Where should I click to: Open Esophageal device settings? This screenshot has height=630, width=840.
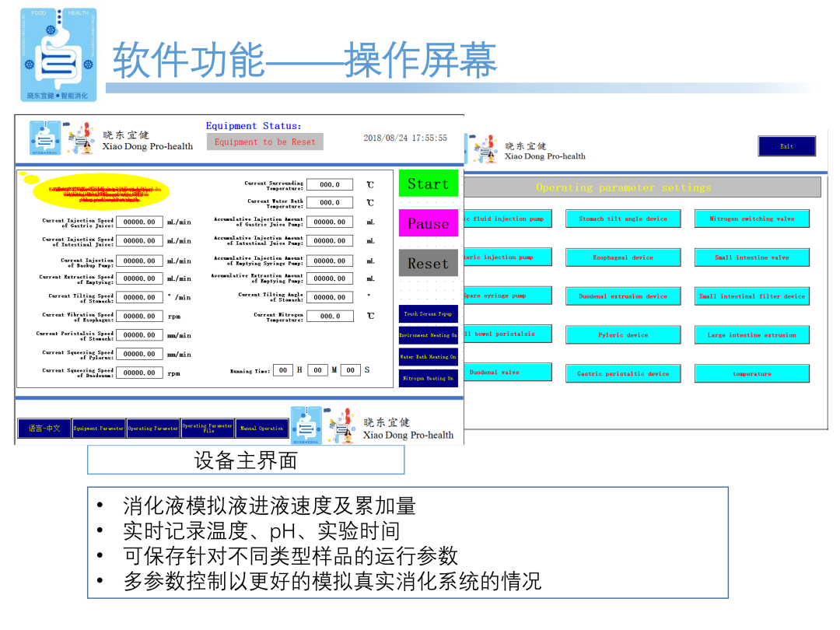pos(623,257)
